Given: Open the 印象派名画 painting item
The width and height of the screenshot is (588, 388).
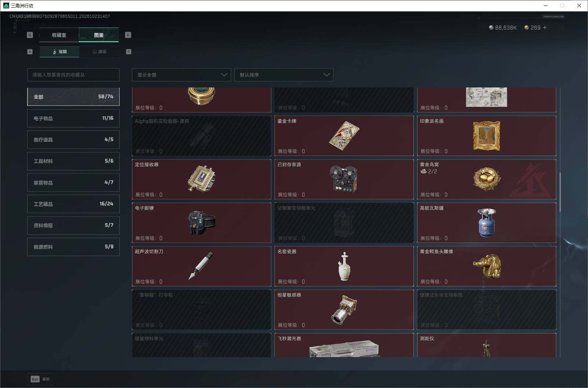Looking at the screenshot, I should point(486,136).
